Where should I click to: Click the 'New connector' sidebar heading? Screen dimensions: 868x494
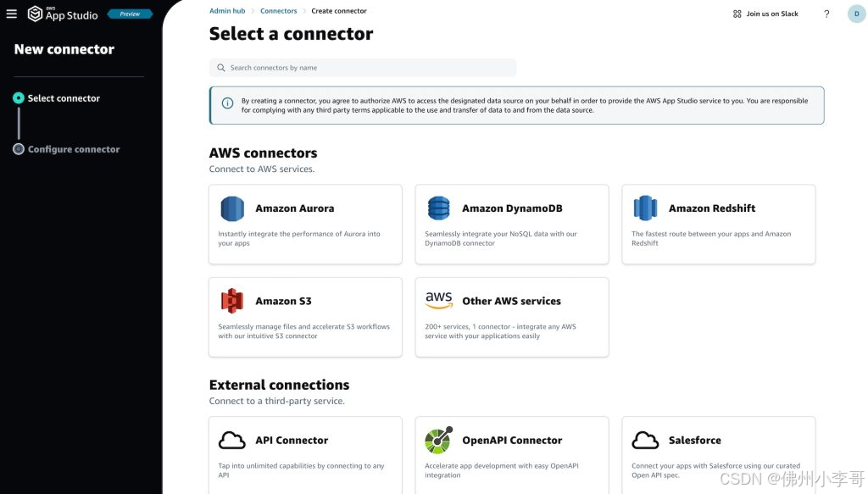click(64, 49)
